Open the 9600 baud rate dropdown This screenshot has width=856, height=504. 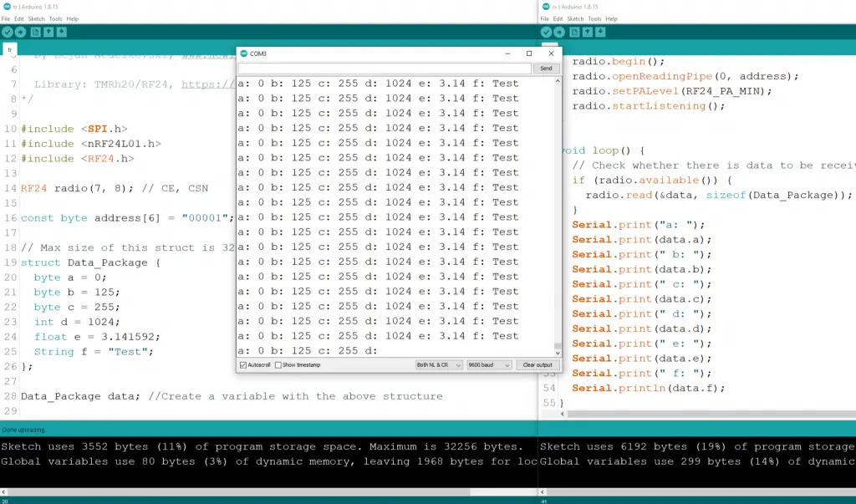pyautogui.click(x=488, y=365)
